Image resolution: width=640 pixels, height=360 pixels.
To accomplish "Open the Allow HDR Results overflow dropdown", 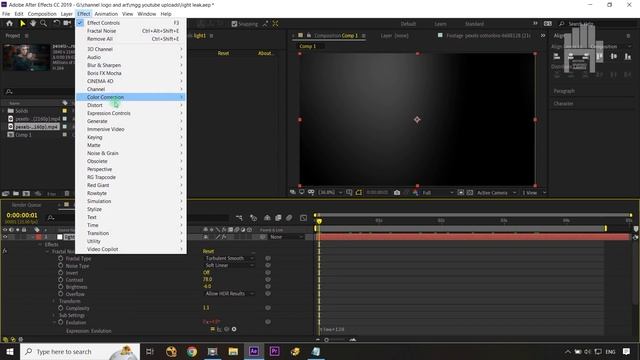I will 229,293.
